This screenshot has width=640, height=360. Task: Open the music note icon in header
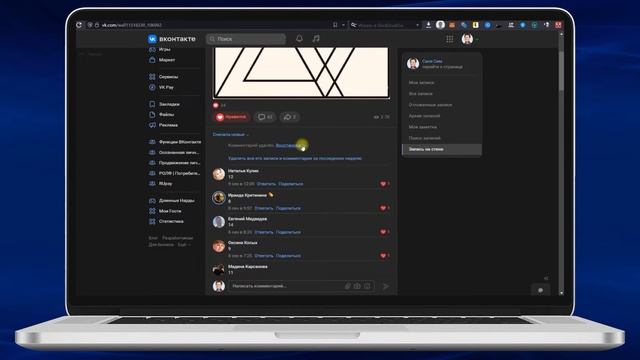tap(316, 38)
